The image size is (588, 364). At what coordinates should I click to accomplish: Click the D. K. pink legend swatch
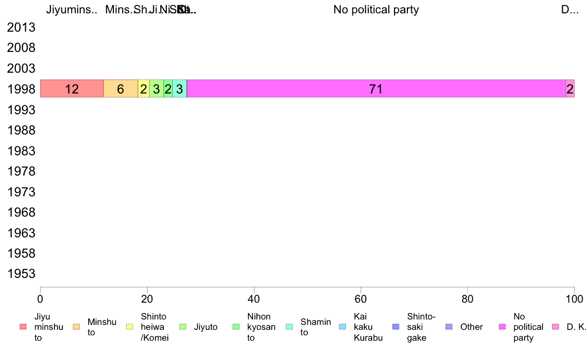556,327
